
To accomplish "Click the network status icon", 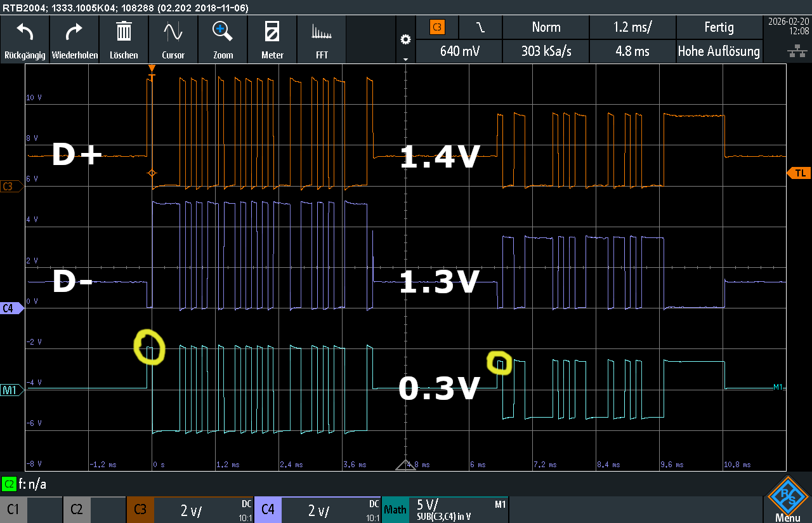I will coord(797,52).
